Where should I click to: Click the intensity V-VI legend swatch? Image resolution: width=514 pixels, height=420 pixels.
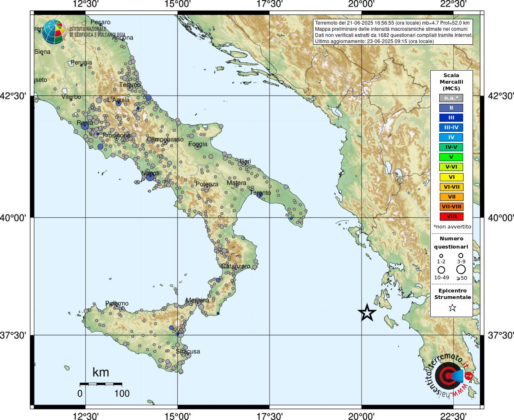451,167
